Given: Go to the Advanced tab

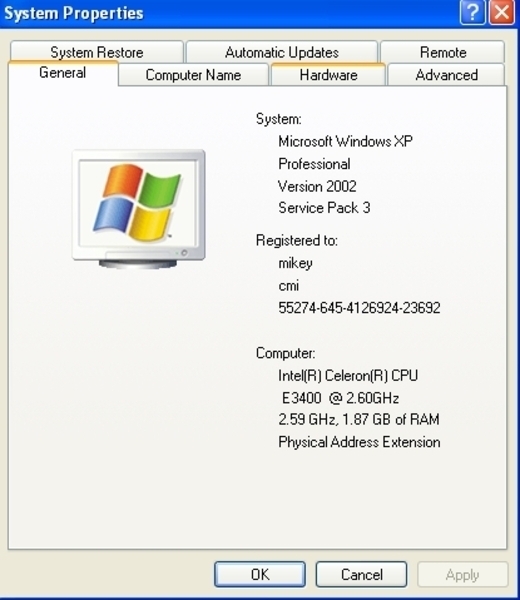Looking at the screenshot, I should (446, 75).
